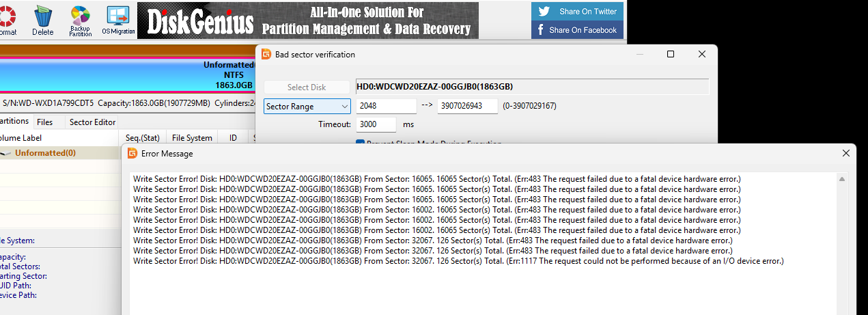Click the Error Message dialog title icon

132,154
